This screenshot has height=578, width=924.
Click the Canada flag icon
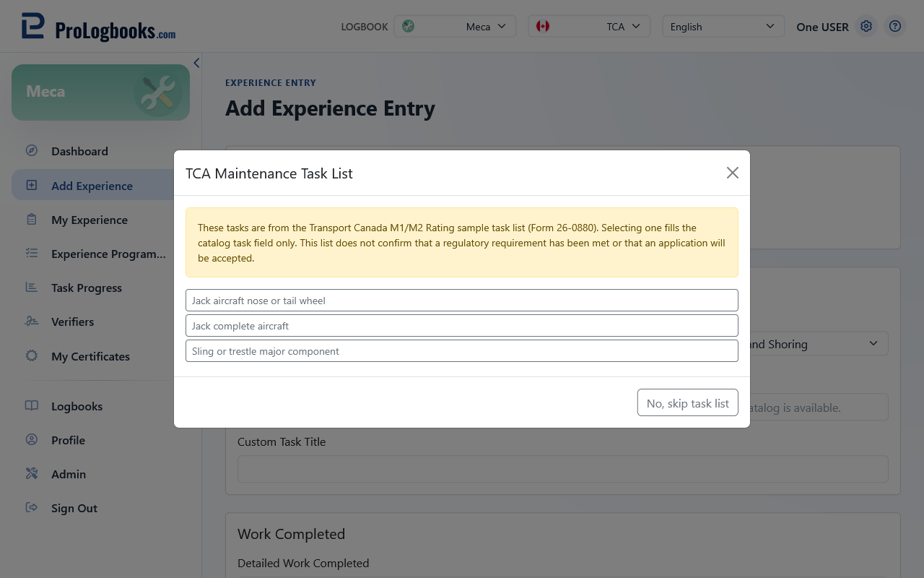[x=543, y=27]
